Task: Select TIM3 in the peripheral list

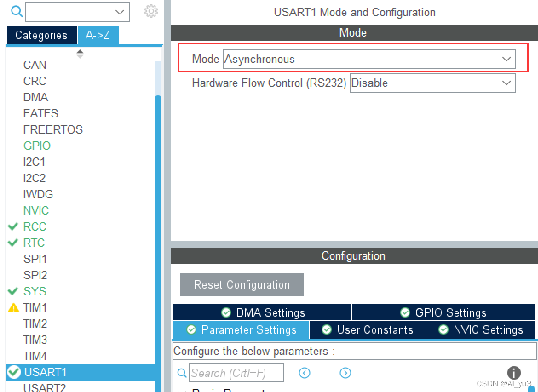Action: tap(35, 340)
